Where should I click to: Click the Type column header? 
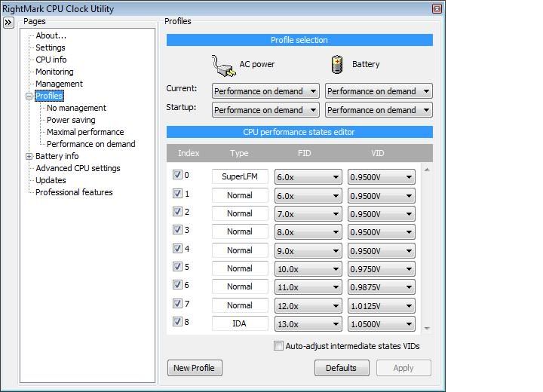coord(239,153)
